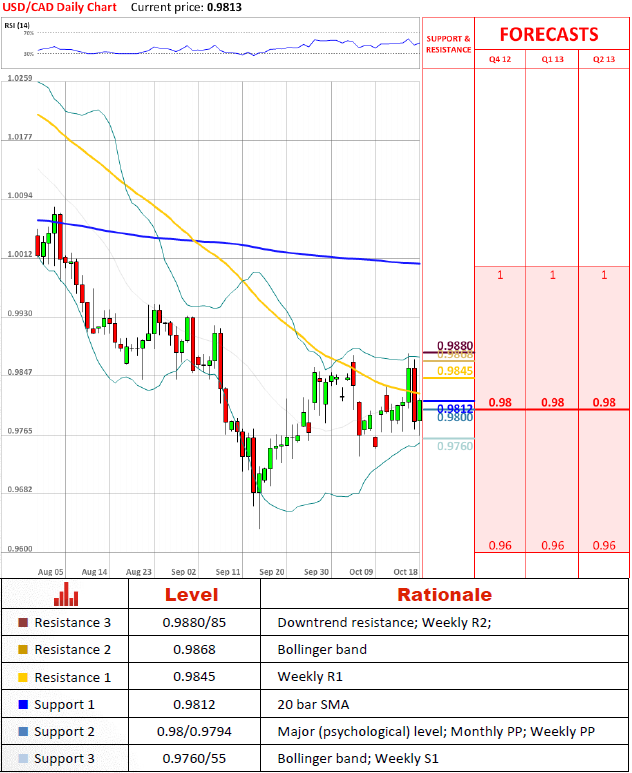Click the red bar chart icon in table header
This screenshot has height=773, width=632.
pyautogui.click(x=66, y=594)
